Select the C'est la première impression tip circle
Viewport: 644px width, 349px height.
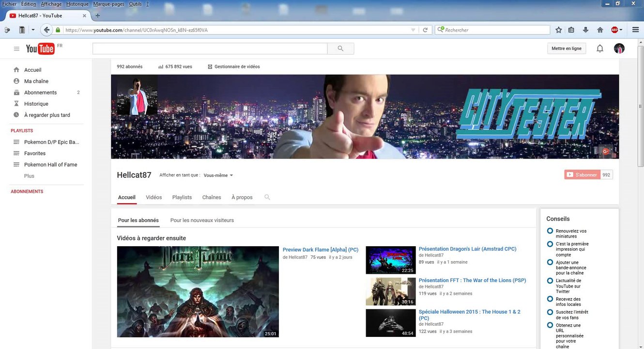click(550, 244)
